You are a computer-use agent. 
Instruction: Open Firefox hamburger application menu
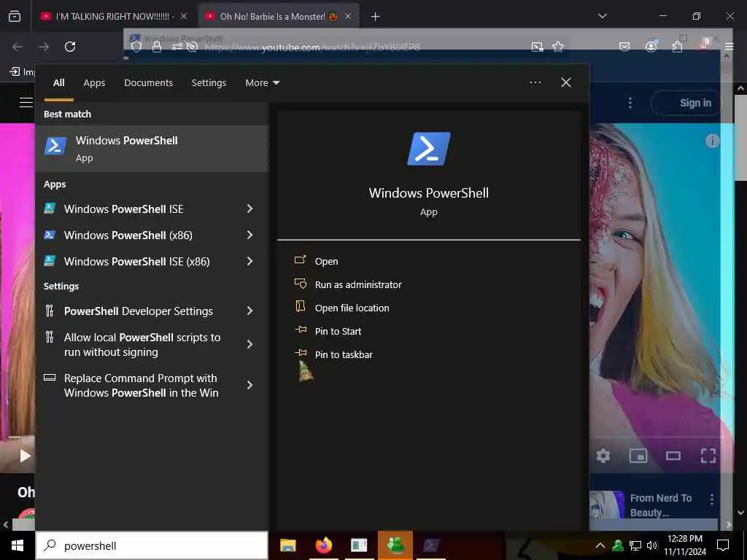[729, 47]
